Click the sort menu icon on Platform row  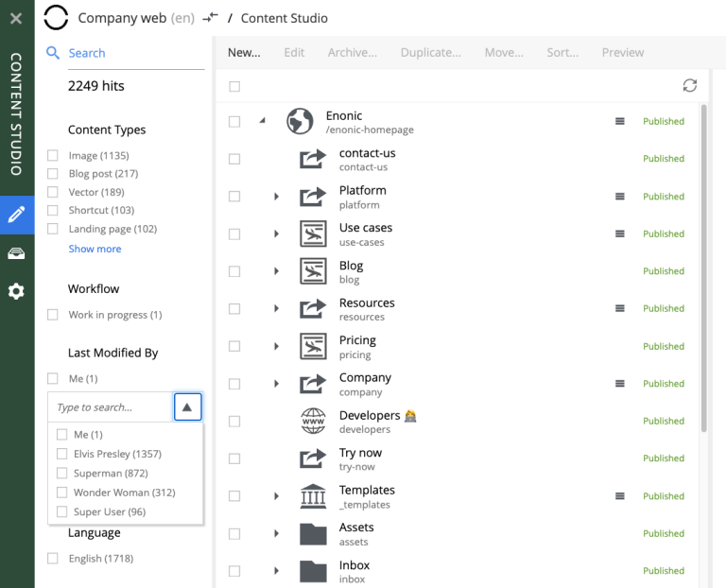[619, 197]
